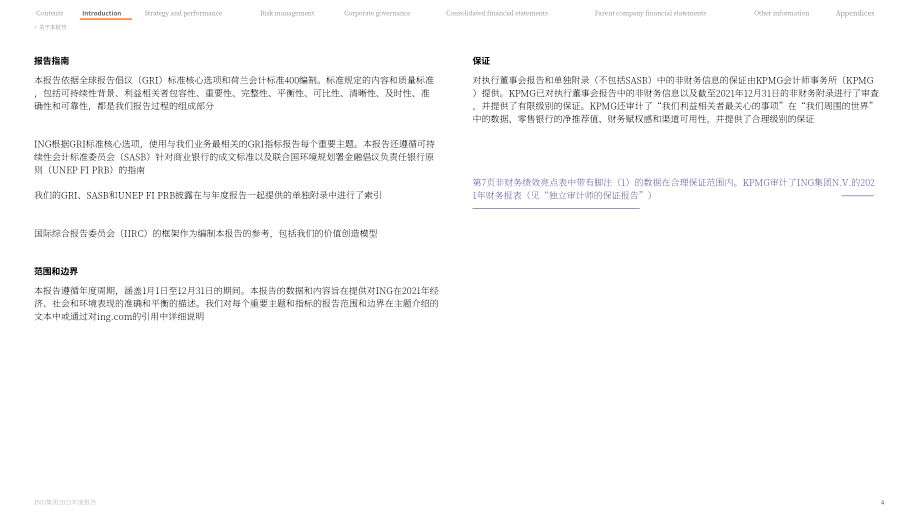Open the Risk management tab

point(287,13)
